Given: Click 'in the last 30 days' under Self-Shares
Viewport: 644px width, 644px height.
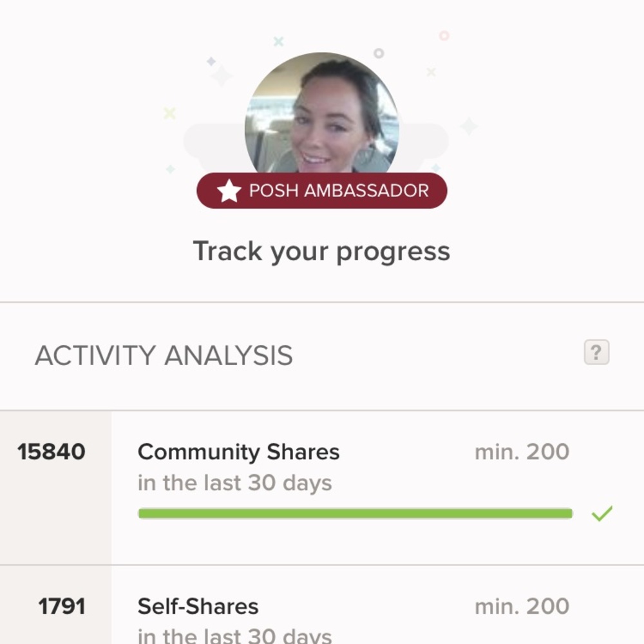Looking at the screenshot, I should (x=234, y=636).
